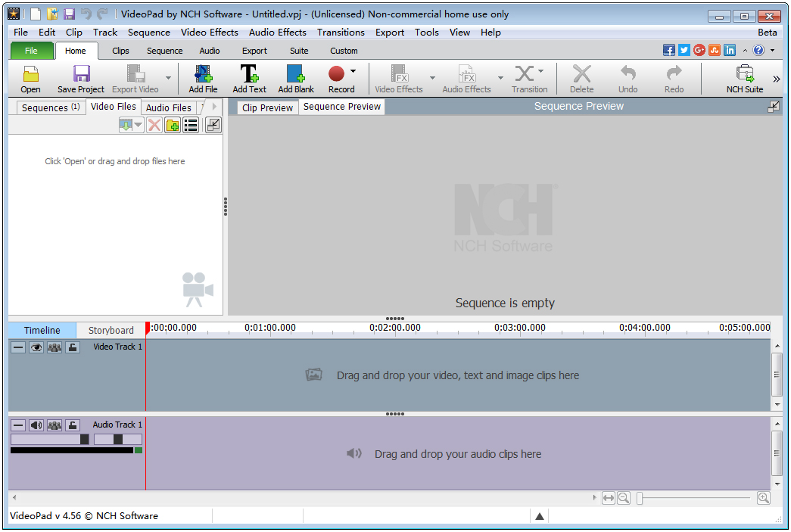Click the status bar up triangle

pyautogui.click(x=539, y=516)
